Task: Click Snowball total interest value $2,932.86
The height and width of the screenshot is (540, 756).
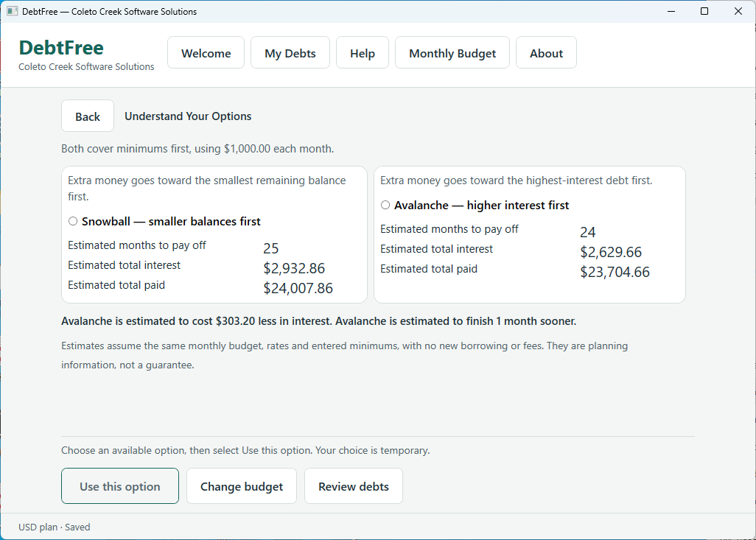Action: (294, 268)
